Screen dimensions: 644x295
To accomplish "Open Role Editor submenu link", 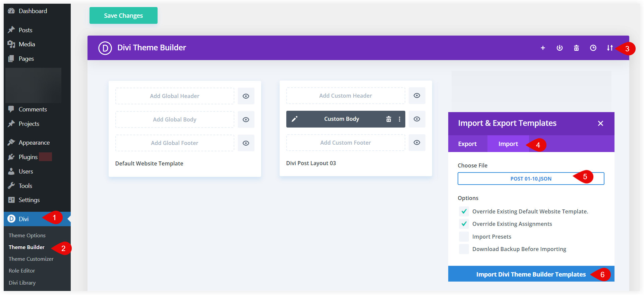I will click(x=22, y=271).
